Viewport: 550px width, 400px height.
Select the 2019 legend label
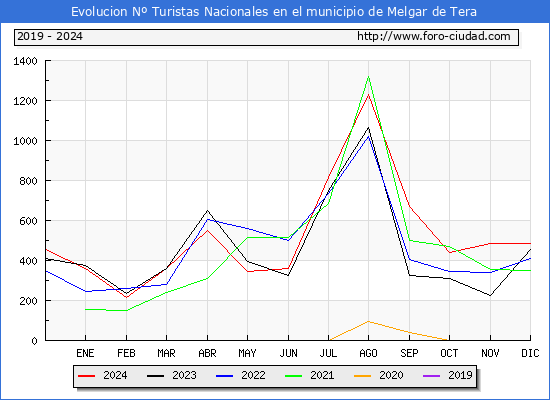pyautogui.click(x=460, y=375)
